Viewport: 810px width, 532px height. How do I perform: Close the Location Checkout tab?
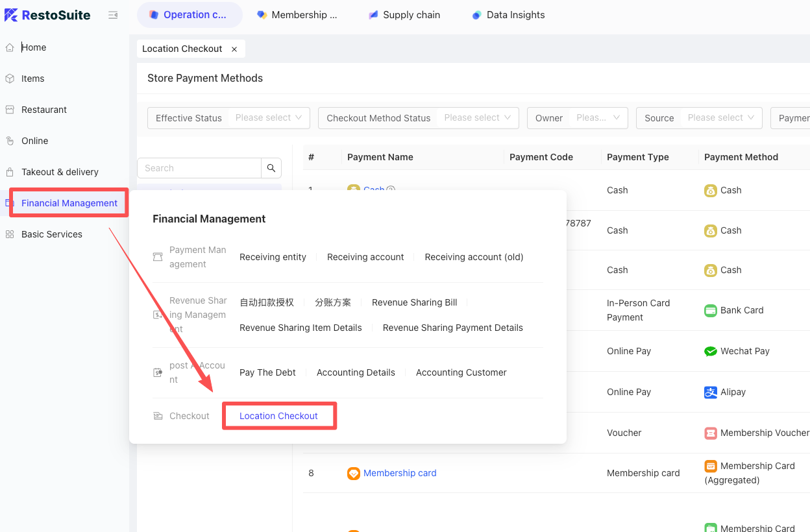click(234, 49)
